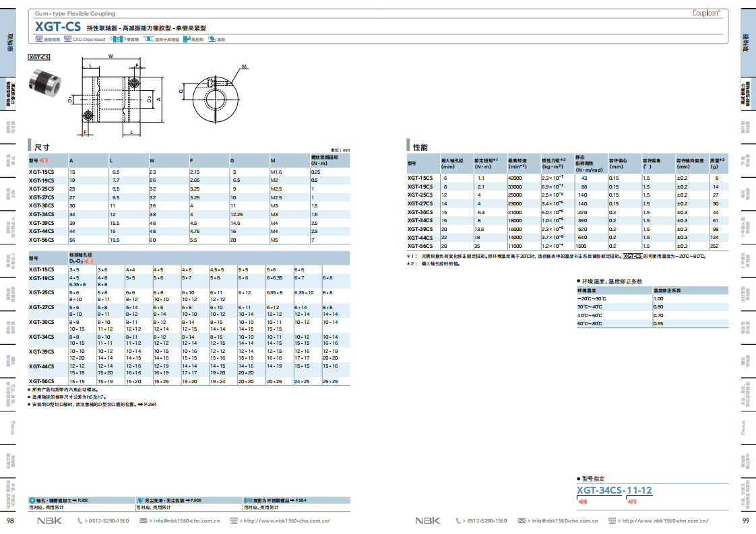The image size is (756, 534).
Task: Click the high torque (高扭矩) feature icon
Action: pos(187,39)
